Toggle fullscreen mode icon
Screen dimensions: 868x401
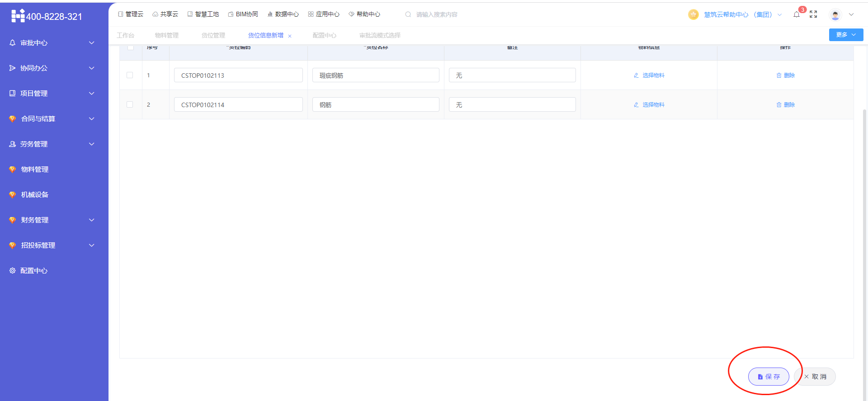tap(813, 14)
